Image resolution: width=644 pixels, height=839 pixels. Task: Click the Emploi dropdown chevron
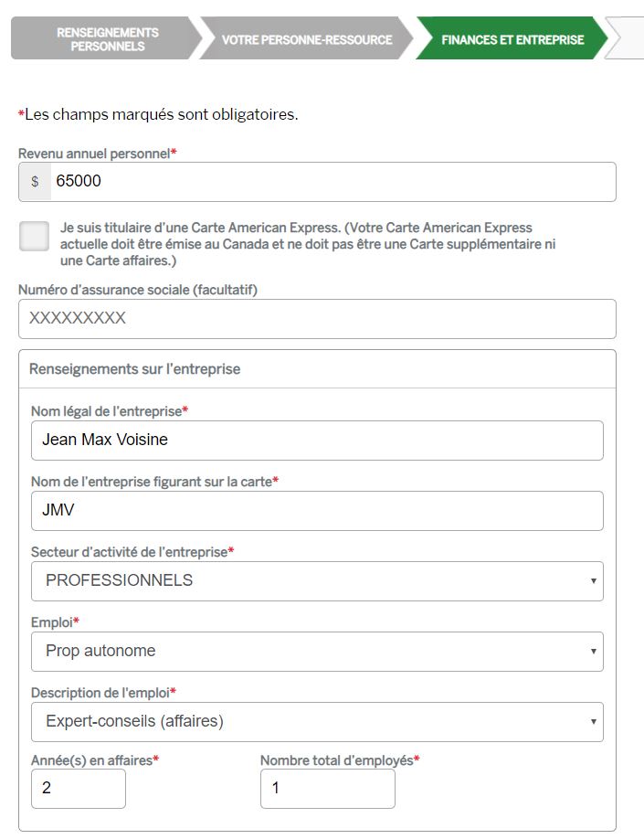(594, 652)
